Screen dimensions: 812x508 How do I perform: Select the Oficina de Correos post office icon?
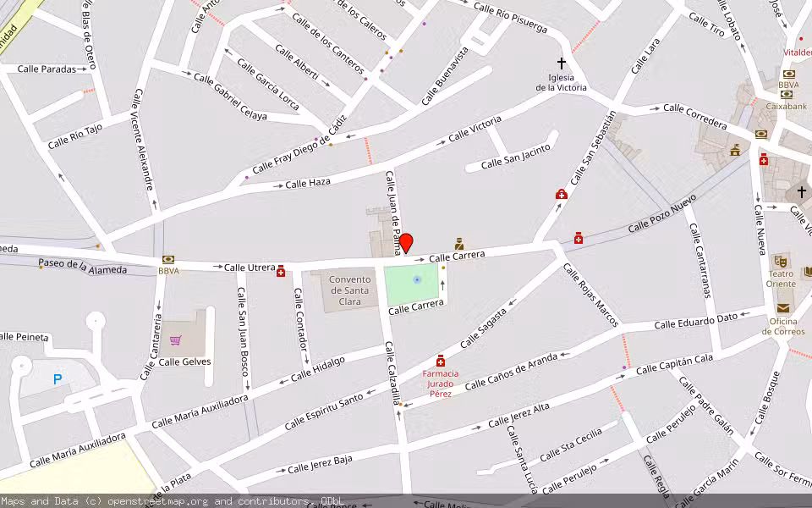783,307
